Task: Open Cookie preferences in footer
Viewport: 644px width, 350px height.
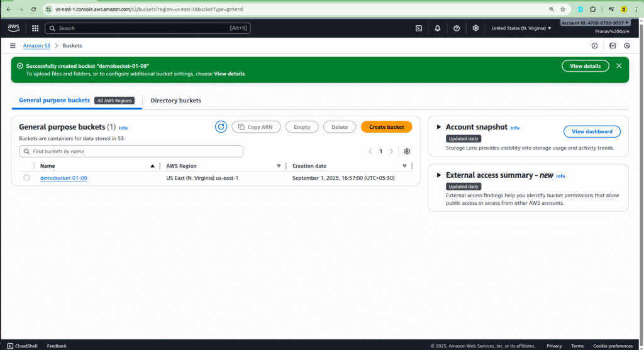Action: [x=613, y=346]
